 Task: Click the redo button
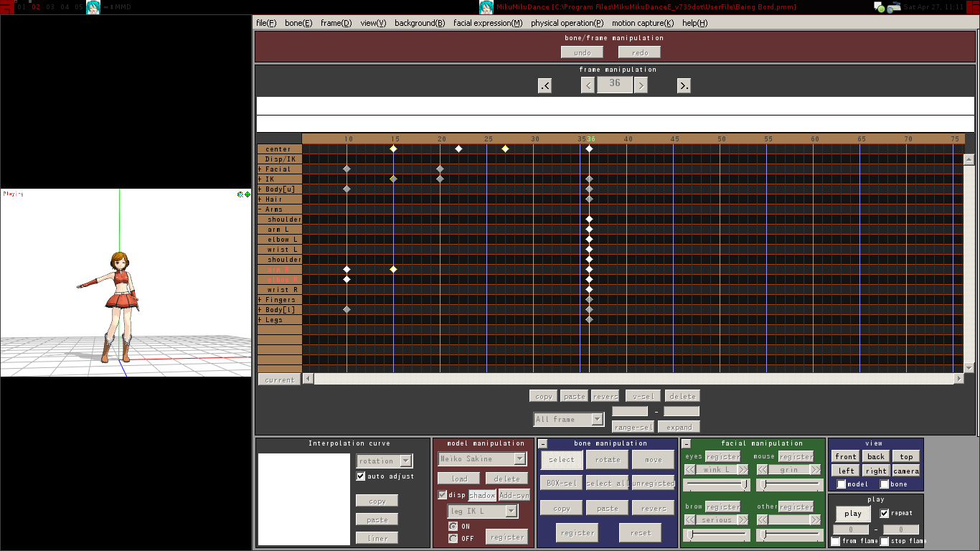(639, 52)
